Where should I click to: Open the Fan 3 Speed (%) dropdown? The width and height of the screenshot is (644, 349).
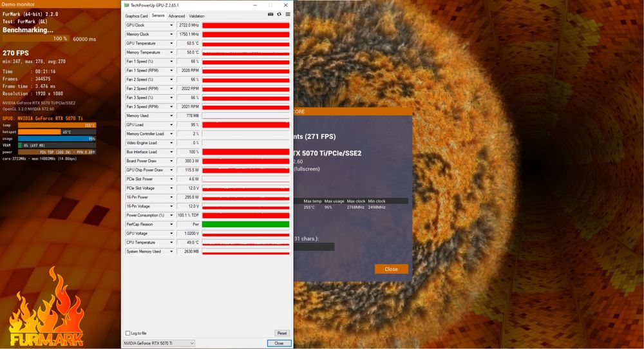tap(171, 97)
